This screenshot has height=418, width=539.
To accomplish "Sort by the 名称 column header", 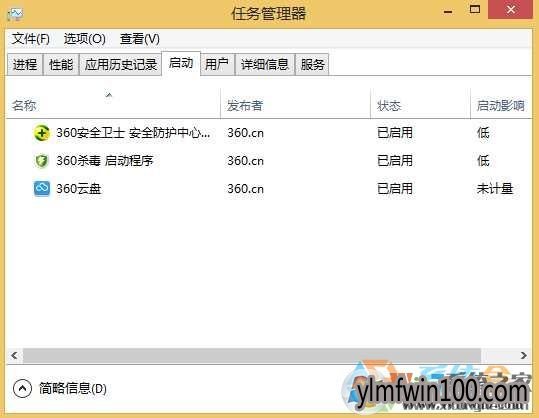I will click(x=113, y=105).
